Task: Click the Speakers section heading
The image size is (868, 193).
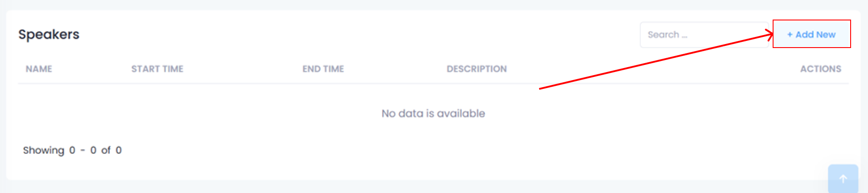Action: [49, 34]
